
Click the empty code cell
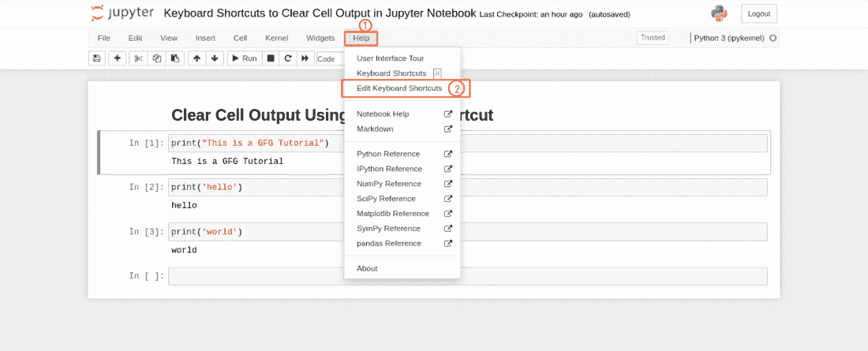(x=468, y=276)
